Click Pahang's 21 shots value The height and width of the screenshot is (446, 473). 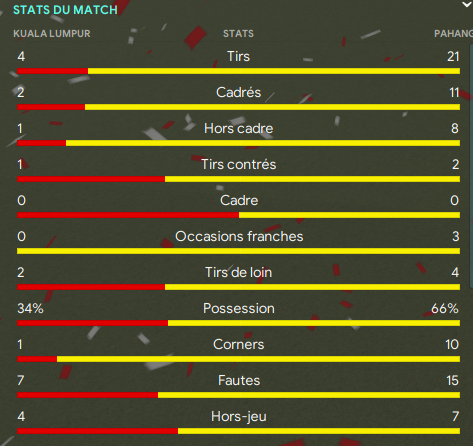pyautogui.click(x=453, y=56)
